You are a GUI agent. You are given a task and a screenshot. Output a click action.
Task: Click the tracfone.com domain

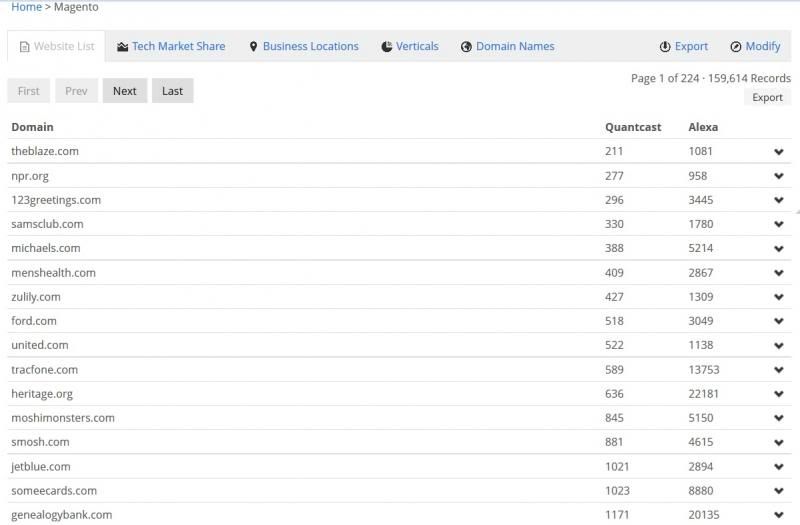pyautogui.click(x=44, y=369)
